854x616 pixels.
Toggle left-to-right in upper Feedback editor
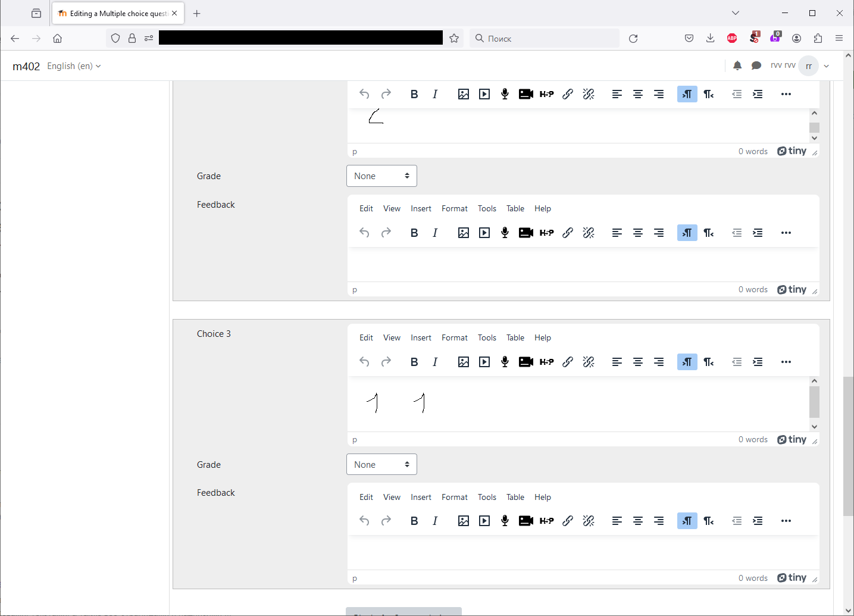pyautogui.click(x=687, y=233)
